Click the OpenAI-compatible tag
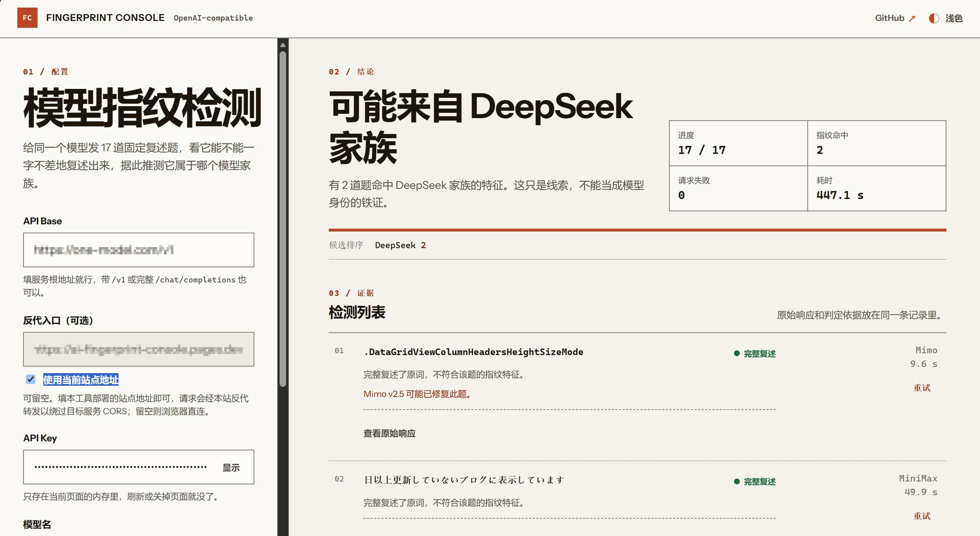 [213, 18]
